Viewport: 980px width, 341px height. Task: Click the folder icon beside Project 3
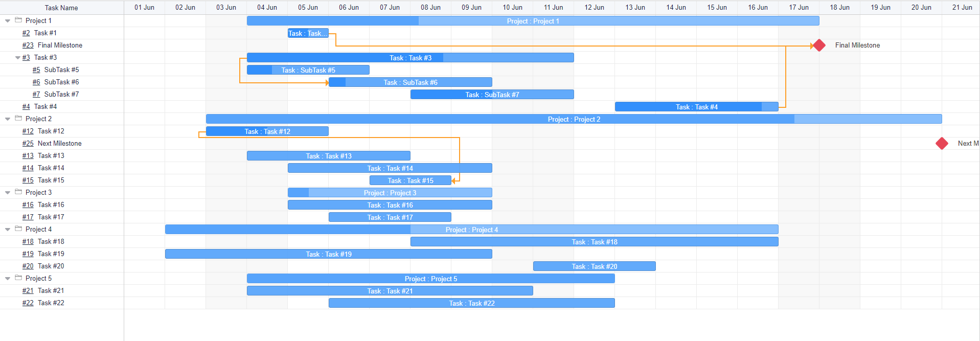pos(18,192)
